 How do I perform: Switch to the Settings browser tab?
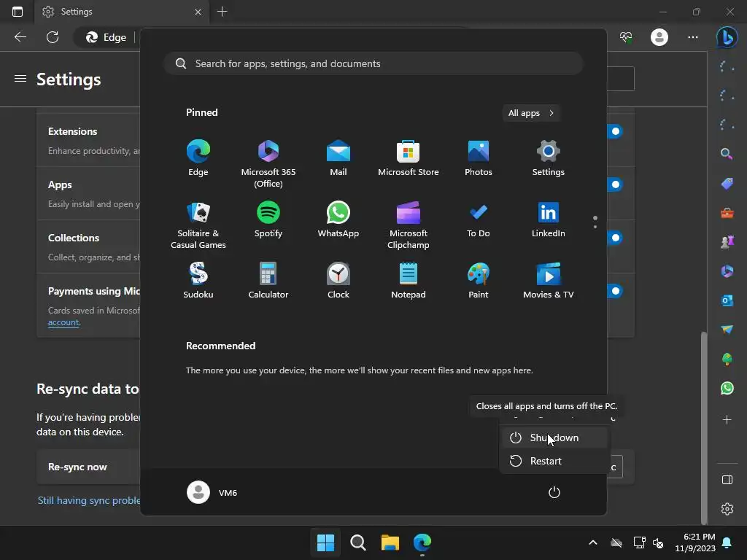(122, 12)
